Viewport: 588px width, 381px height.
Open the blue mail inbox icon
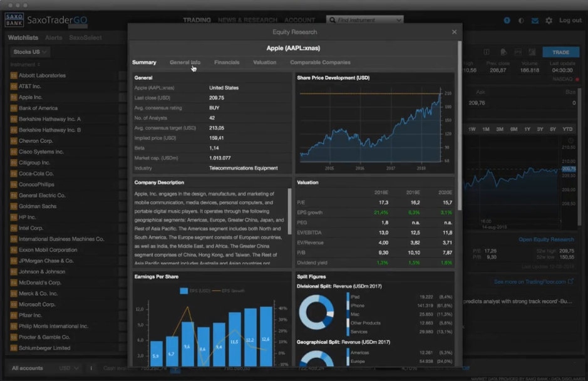[x=535, y=20]
